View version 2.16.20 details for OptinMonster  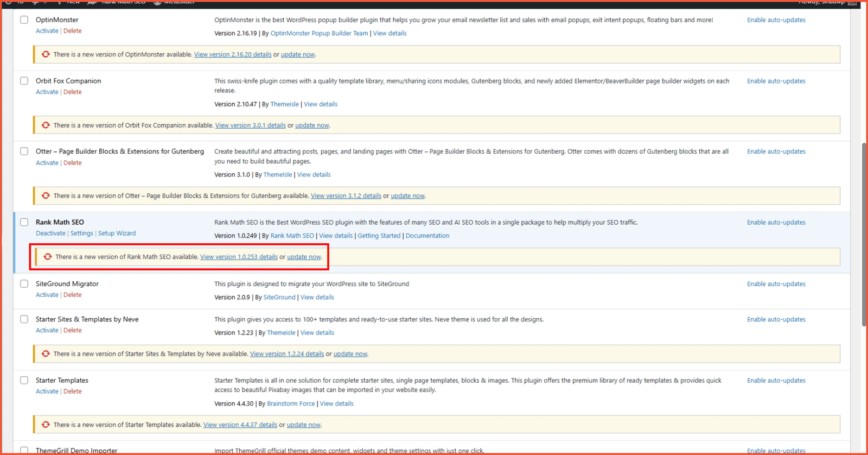pyautogui.click(x=233, y=54)
